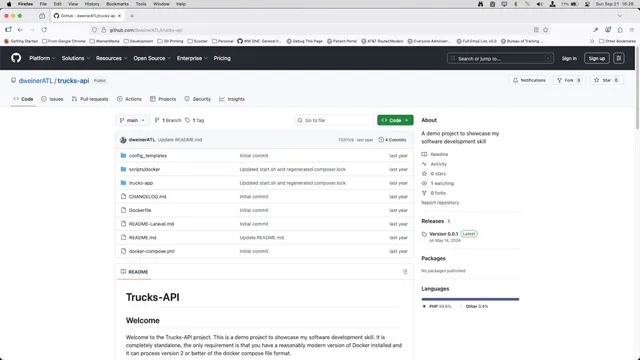Show the 1 Branch list
Viewport: 640px width, 360px height.
tap(168, 120)
